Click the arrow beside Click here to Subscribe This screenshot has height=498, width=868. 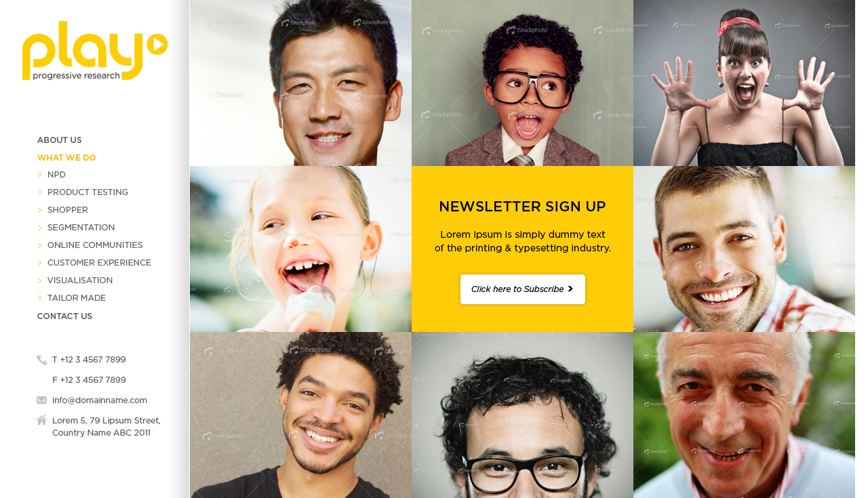tap(570, 289)
